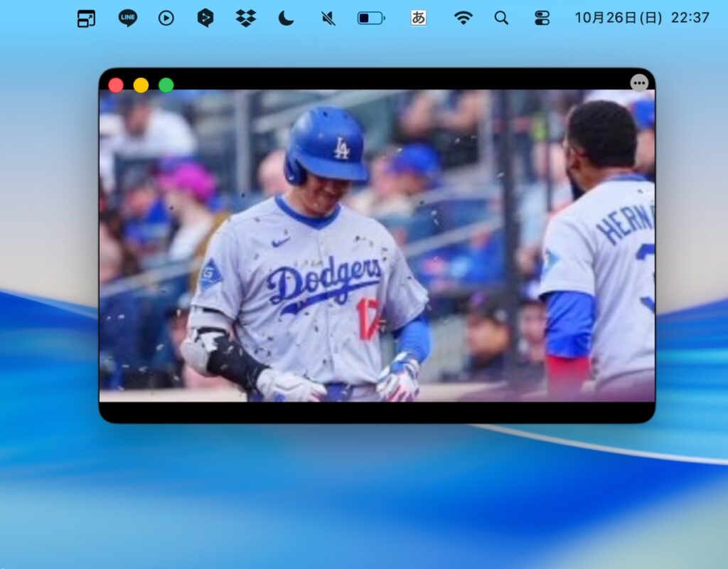Viewport: 728px width, 569px height.
Task: Close the window with the red button
Action: coord(116,85)
